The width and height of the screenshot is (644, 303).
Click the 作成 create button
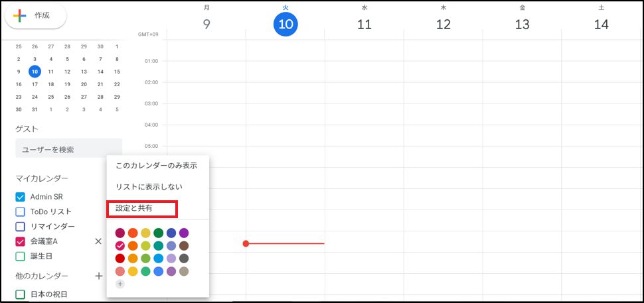pyautogui.click(x=36, y=15)
